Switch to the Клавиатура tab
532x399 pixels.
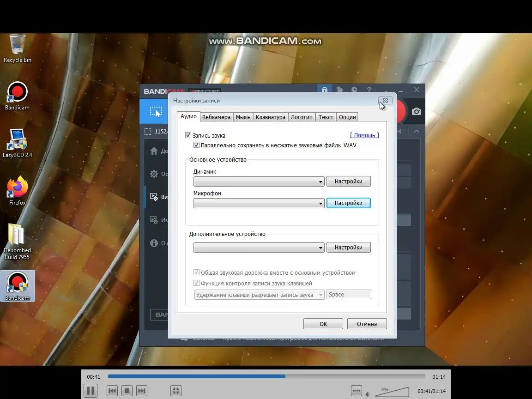click(x=271, y=117)
